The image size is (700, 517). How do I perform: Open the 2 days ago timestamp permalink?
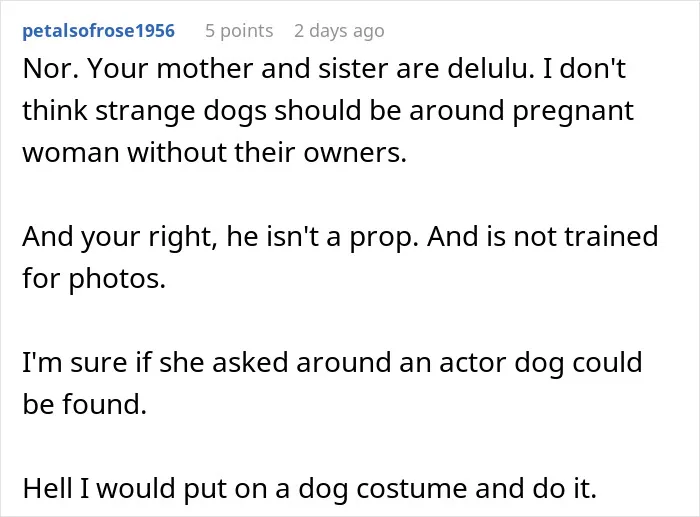tap(339, 31)
